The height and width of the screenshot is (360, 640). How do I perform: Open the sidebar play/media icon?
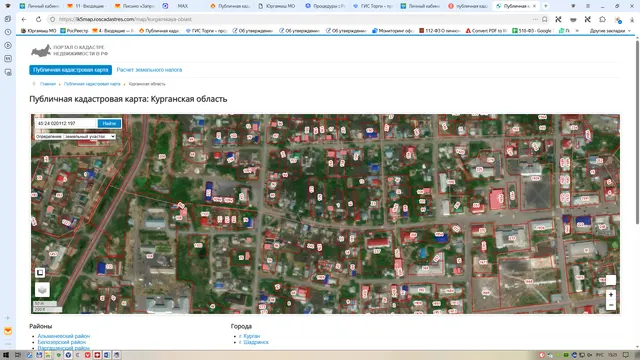8,45
